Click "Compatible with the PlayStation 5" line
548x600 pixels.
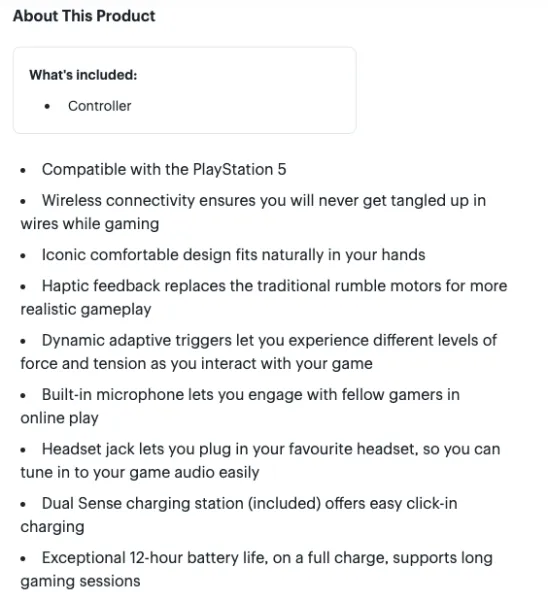click(x=164, y=170)
